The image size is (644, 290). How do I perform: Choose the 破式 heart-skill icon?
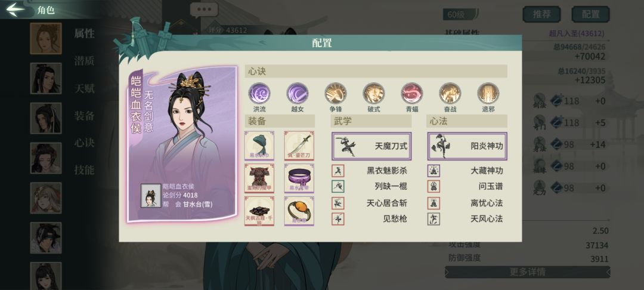click(x=374, y=93)
